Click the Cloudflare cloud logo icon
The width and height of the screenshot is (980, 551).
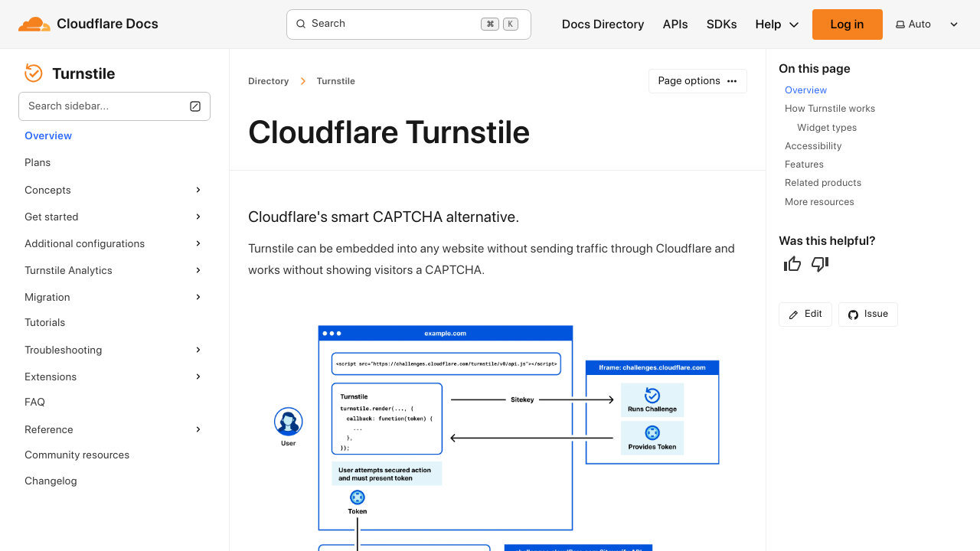[34, 24]
